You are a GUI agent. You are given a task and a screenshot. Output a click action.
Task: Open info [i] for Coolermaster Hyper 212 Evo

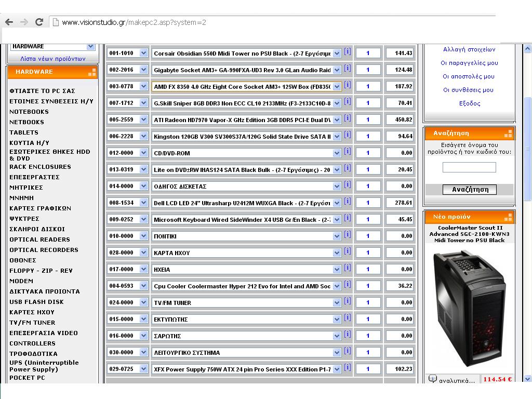(x=348, y=284)
